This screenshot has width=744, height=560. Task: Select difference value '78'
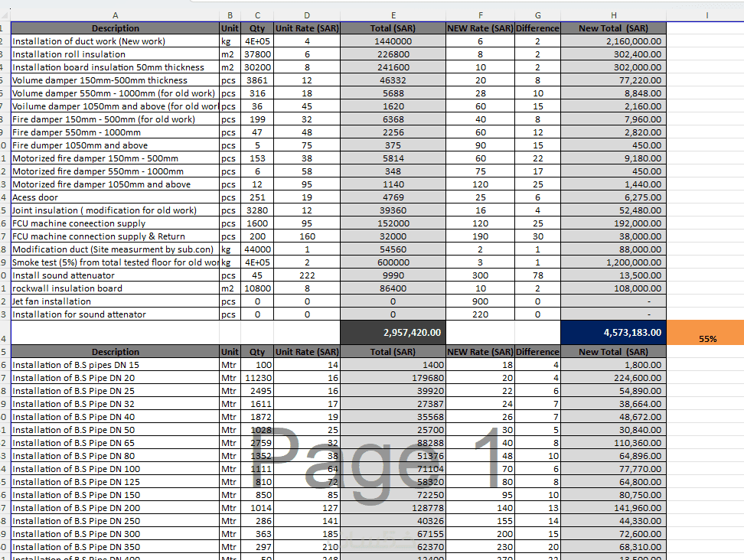[537, 275]
